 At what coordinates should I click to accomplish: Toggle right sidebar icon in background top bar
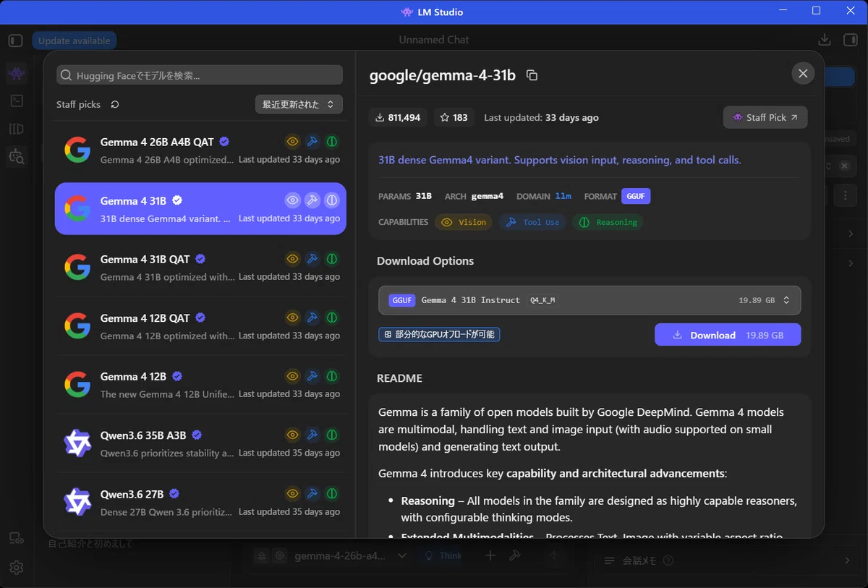pyautogui.click(x=850, y=41)
